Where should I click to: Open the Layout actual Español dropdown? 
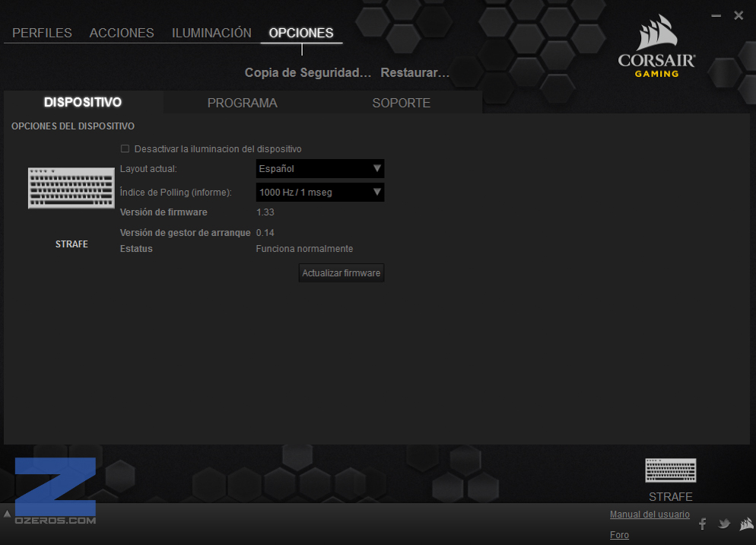320,169
